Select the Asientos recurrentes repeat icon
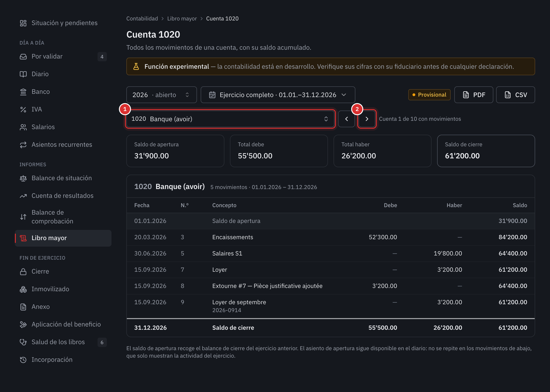The height and width of the screenshot is (392, 550). pos(23,145)
